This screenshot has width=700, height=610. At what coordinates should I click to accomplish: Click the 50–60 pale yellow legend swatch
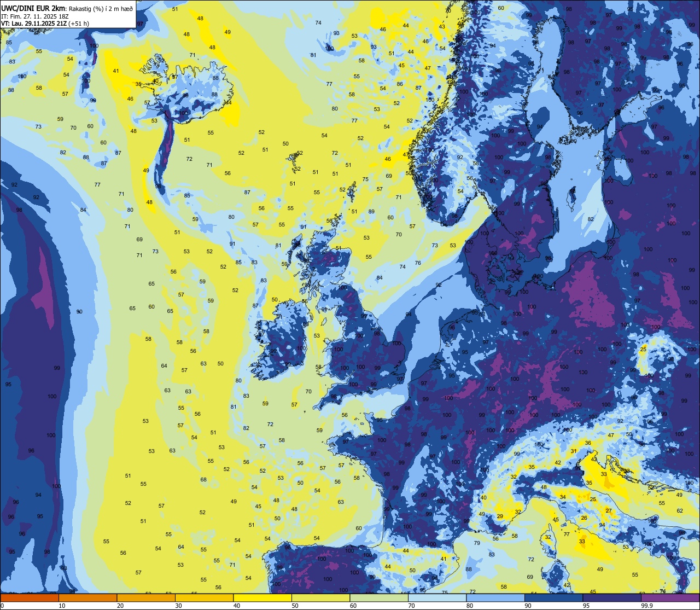320,597
